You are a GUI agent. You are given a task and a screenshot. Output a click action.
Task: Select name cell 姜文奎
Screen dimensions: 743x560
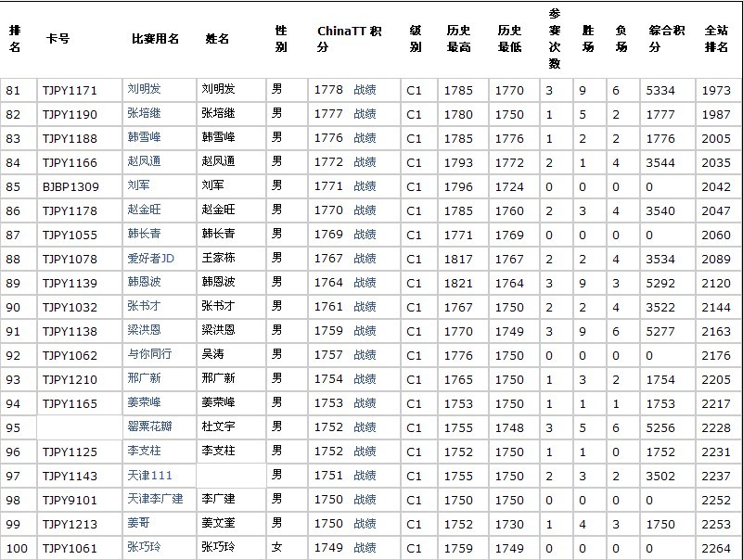[x=218, y=523]
